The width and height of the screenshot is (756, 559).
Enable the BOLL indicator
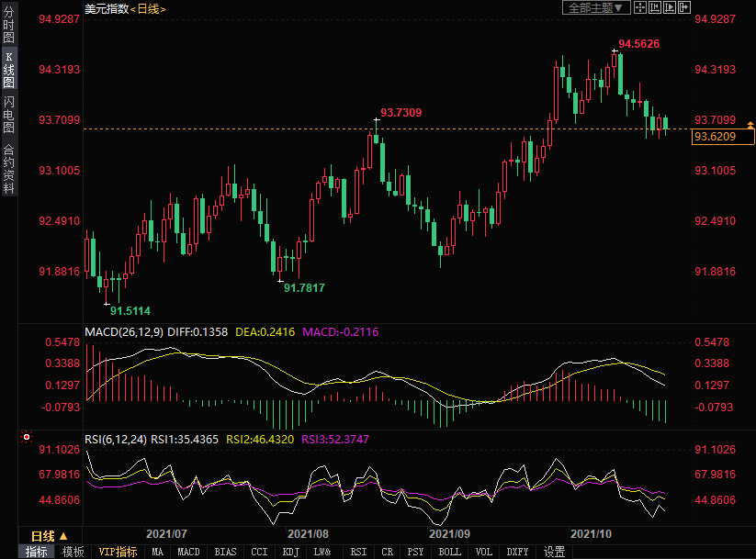click(449, 552)
